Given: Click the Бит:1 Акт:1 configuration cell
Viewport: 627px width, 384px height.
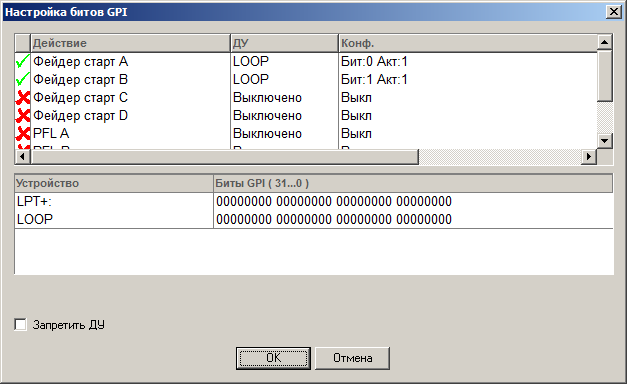Looking at the screenshot, I should point(374,80).
